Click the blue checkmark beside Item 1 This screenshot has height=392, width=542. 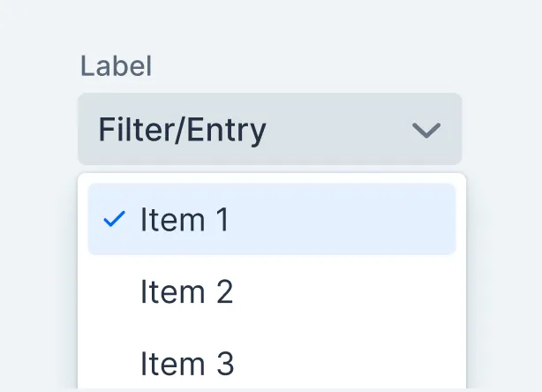114,219
